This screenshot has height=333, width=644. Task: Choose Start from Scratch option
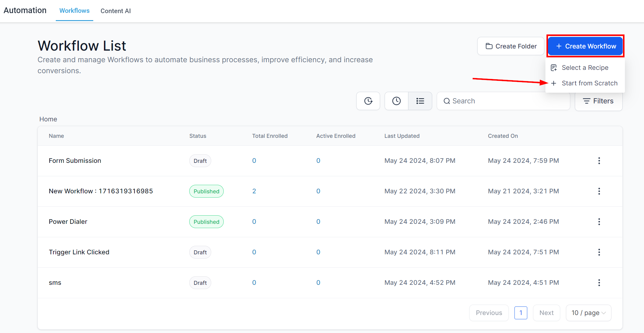(x=589, y=83)
